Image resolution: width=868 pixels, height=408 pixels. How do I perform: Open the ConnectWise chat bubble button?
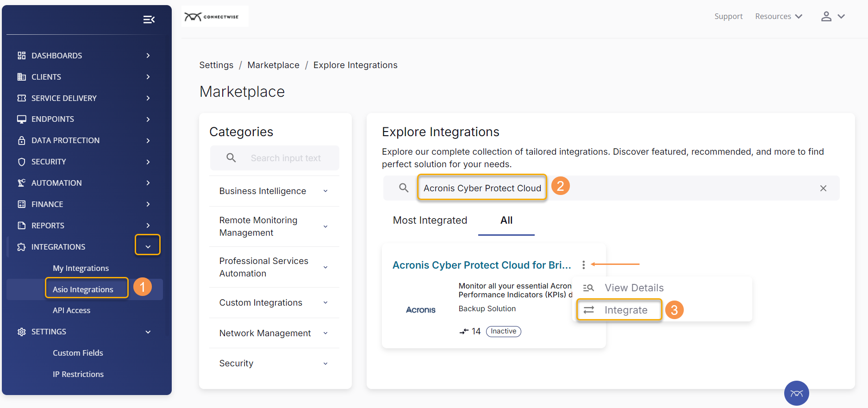[797, 393]
